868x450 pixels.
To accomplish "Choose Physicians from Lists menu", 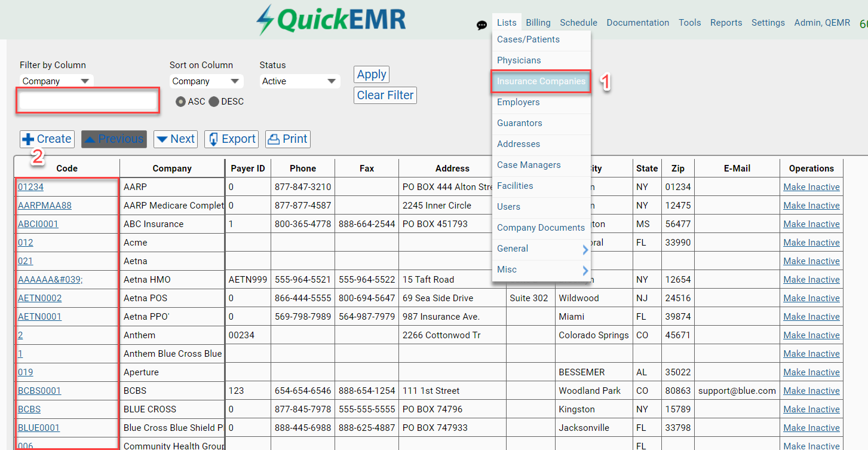I will 541,60.
